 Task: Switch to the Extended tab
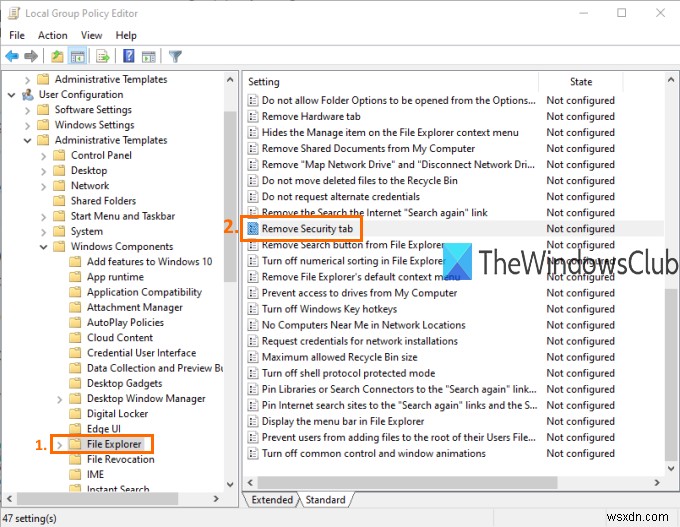point(272,500)
